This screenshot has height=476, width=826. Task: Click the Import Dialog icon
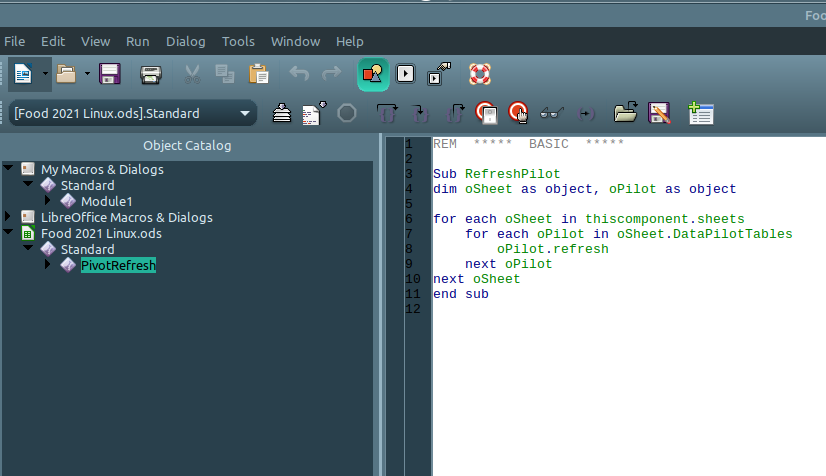coord(700,113)
